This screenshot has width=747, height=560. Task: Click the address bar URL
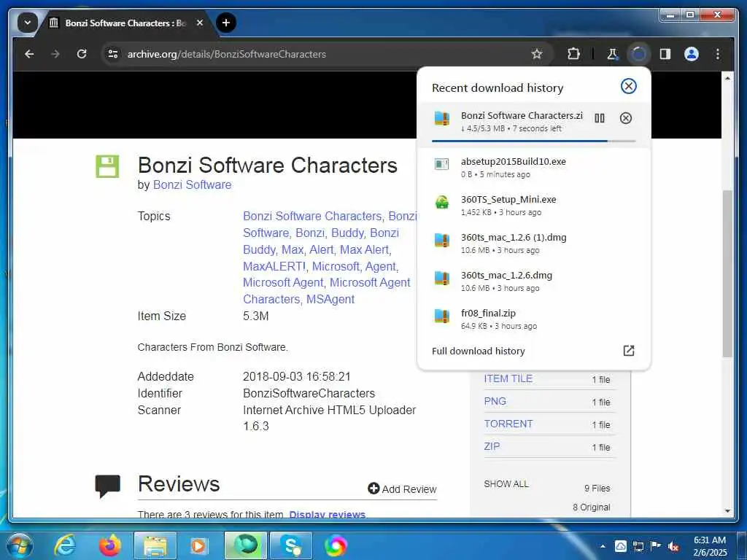coord(227,54)
